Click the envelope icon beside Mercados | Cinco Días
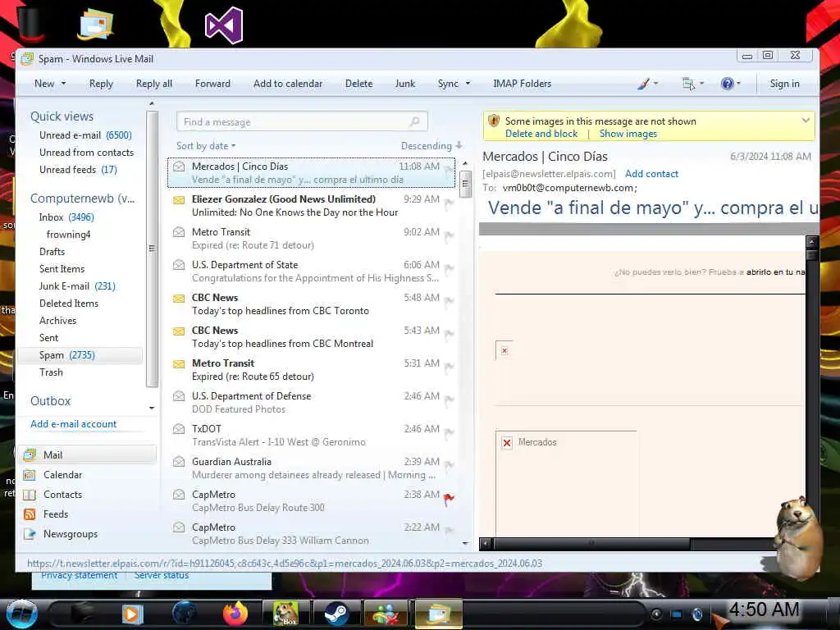This screenshot has width=840, height=630. point(179,167)
